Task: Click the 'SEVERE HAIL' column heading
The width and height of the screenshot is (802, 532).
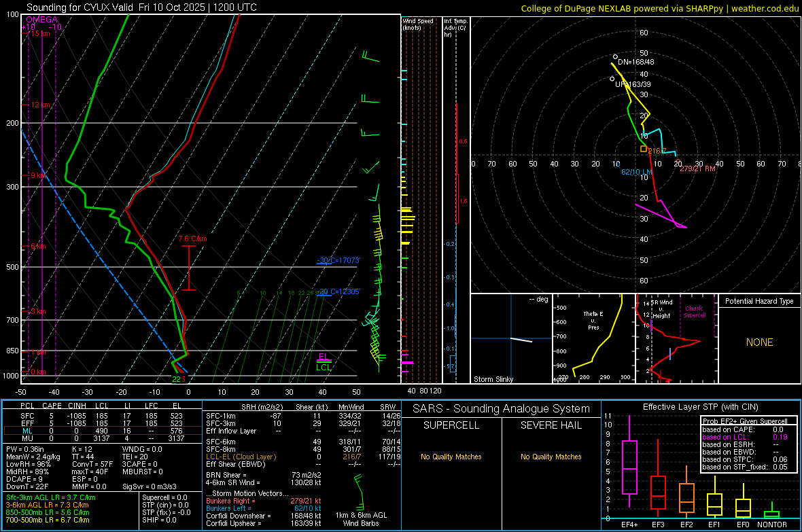Action: click(x=551, y=425)
